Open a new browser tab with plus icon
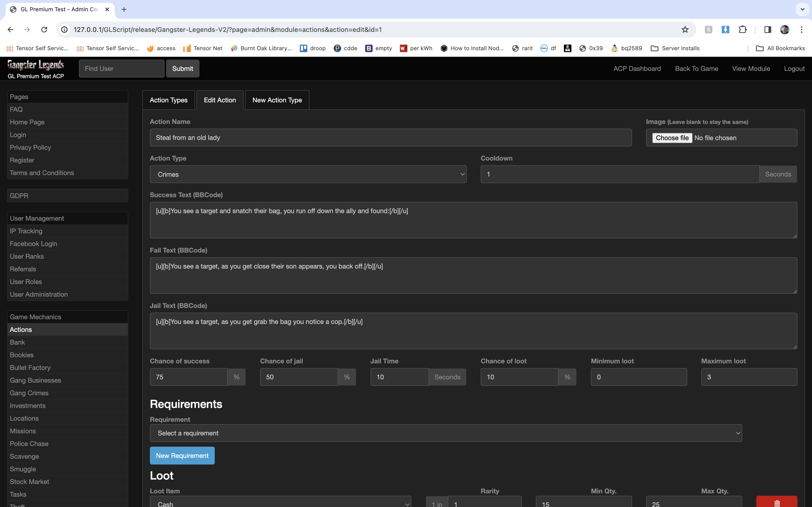812x507 pixels. (124, 9)
